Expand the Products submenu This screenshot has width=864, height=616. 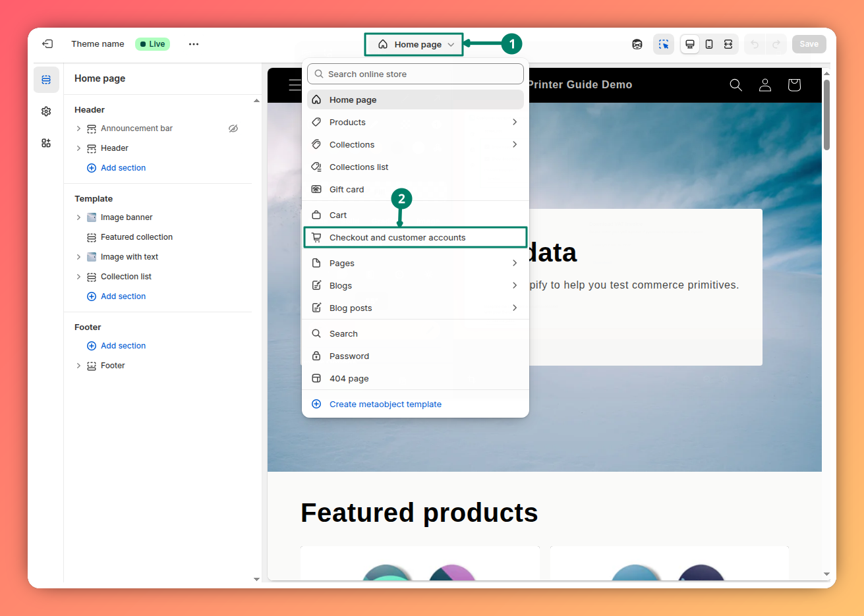pyautogui.click(x=515, y=122)
